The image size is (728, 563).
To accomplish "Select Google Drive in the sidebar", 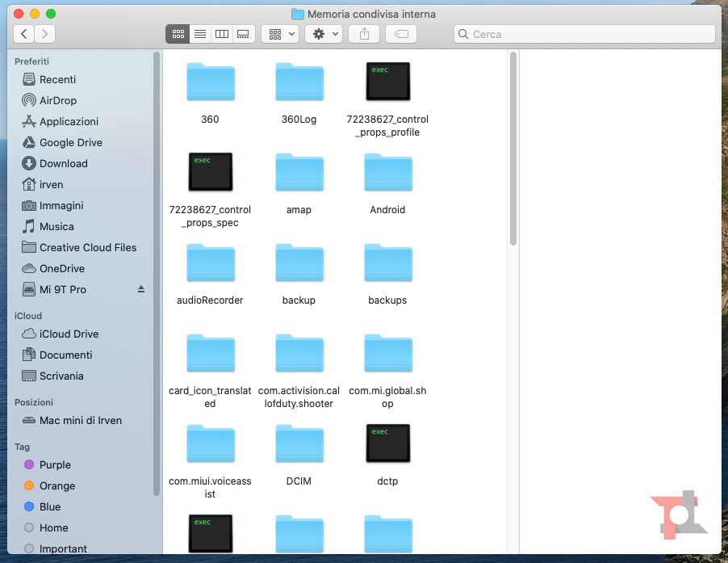I will click(x=70, y=142).
